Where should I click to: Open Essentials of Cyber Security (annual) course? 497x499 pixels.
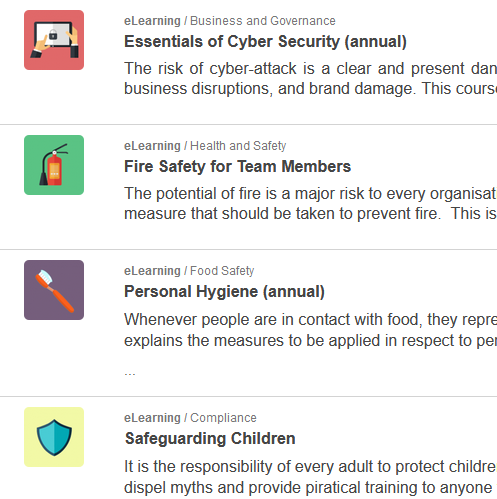click(x=265, y=42)
